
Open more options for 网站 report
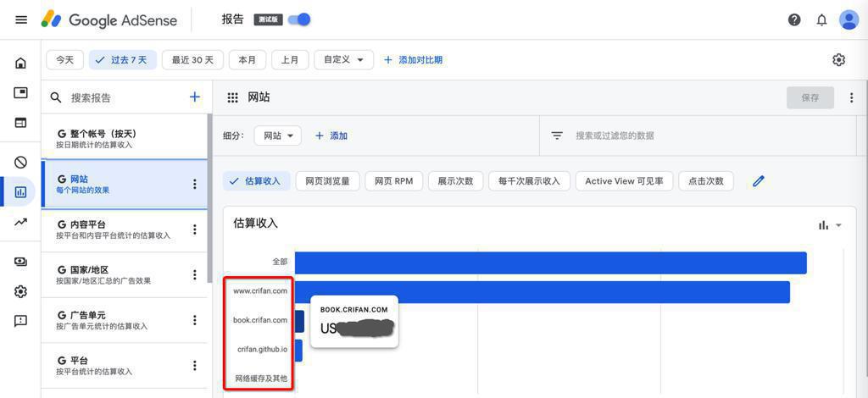tap(194, 184)
